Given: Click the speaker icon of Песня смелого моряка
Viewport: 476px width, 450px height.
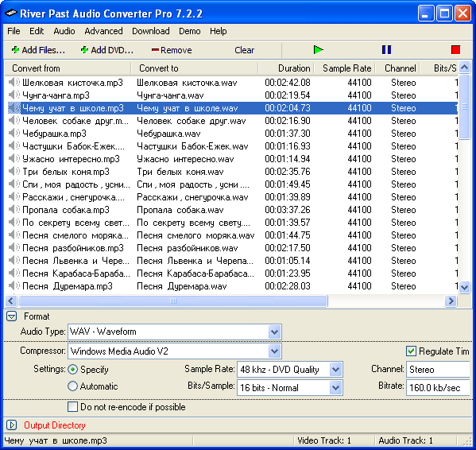Looking at the screenshot, I should coord(14,235).
